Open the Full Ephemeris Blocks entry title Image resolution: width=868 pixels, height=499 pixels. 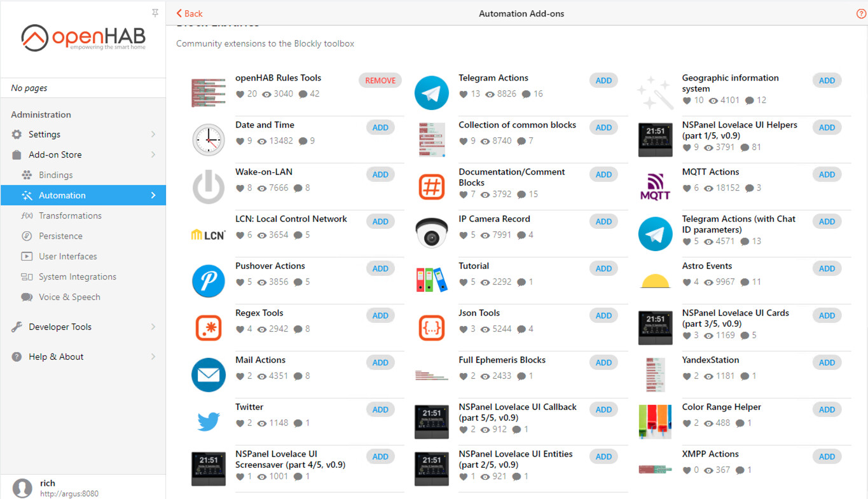tap(502, 360)
